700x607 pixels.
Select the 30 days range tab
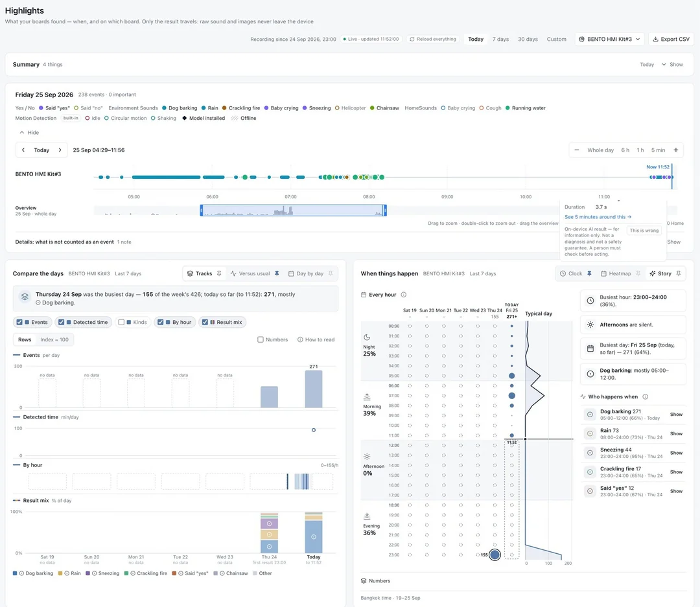click(528, 40)
